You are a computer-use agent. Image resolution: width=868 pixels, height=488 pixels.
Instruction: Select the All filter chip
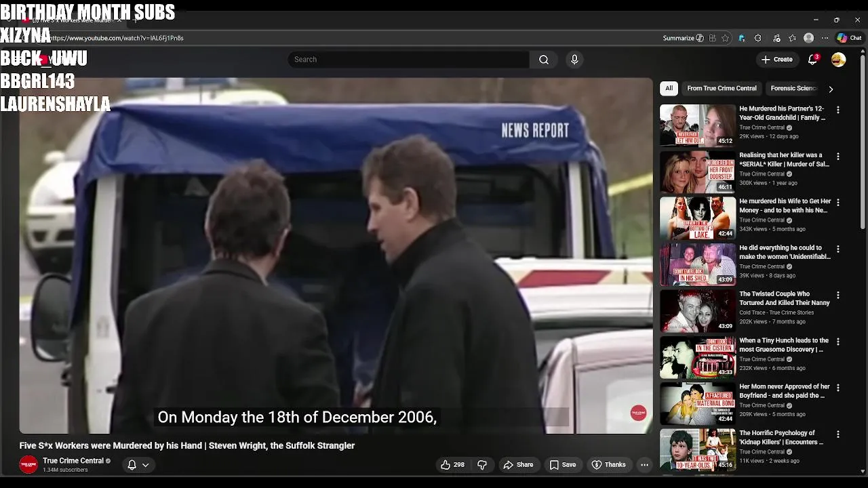669,88
